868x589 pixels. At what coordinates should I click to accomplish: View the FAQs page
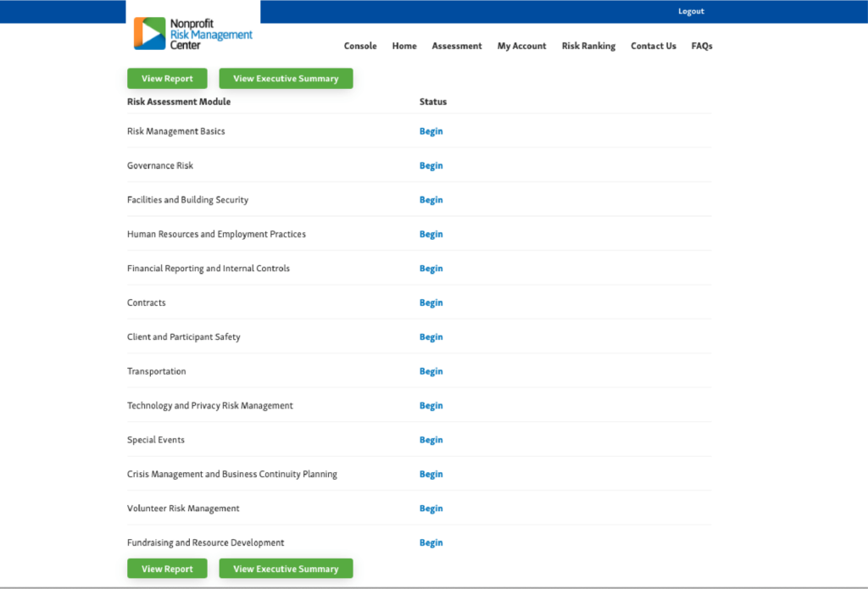coord(701,46)
